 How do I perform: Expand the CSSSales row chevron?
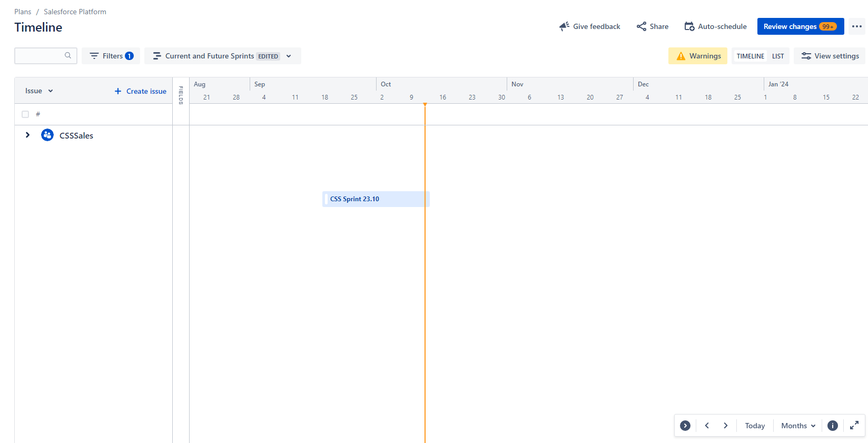tap(27, 135)
